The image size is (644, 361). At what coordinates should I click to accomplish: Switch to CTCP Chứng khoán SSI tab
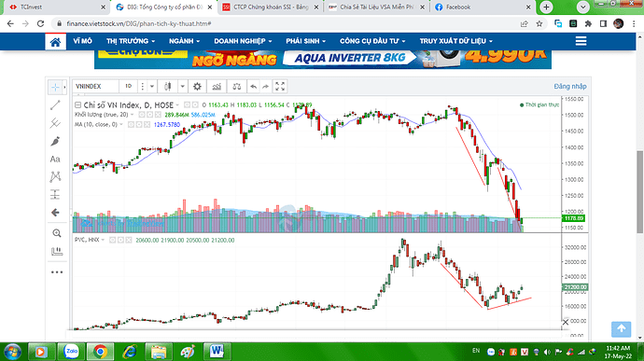(x=271, y=7)
